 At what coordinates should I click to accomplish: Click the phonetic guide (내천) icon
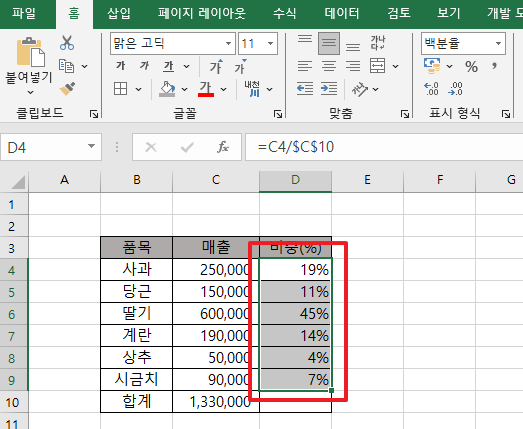[252, 89]
